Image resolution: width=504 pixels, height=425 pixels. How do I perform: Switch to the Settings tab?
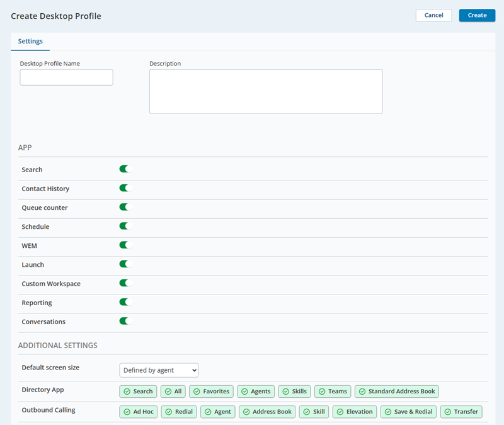tap(30, 41)
